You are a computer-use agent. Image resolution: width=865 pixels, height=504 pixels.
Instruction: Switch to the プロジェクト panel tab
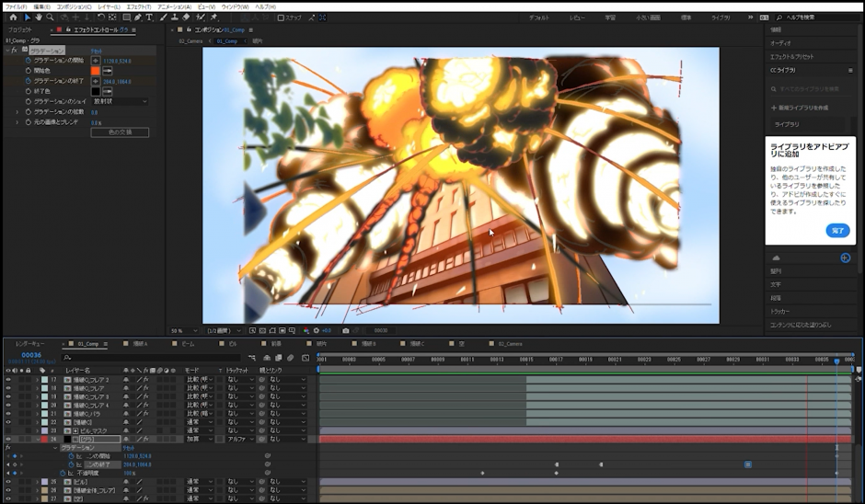pos(20,29)
